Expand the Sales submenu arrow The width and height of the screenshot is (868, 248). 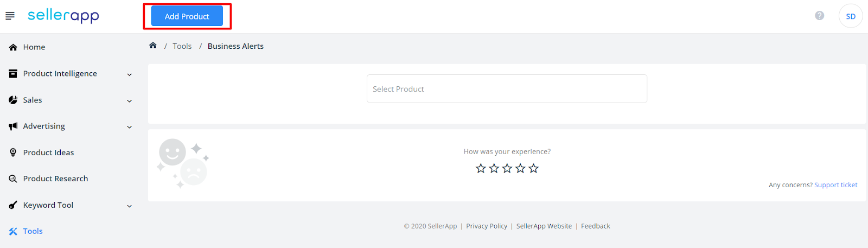(x=130, y=101)
